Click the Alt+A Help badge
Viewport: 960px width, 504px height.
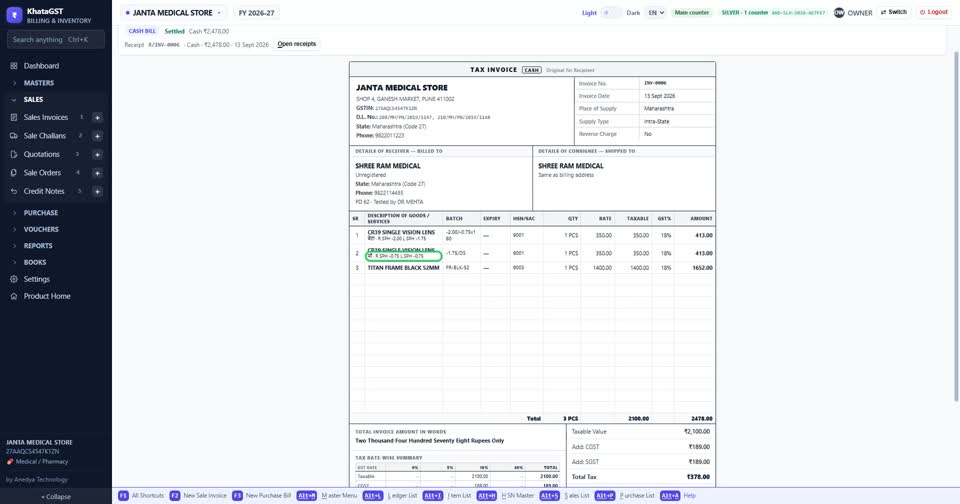tap(670, 495)
